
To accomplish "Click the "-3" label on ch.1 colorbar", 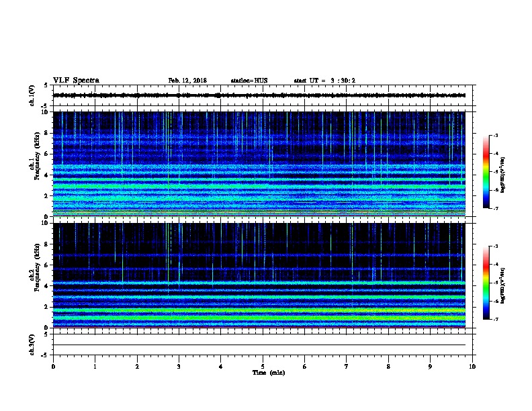I will pyautogui.click(x=495, y=135).
